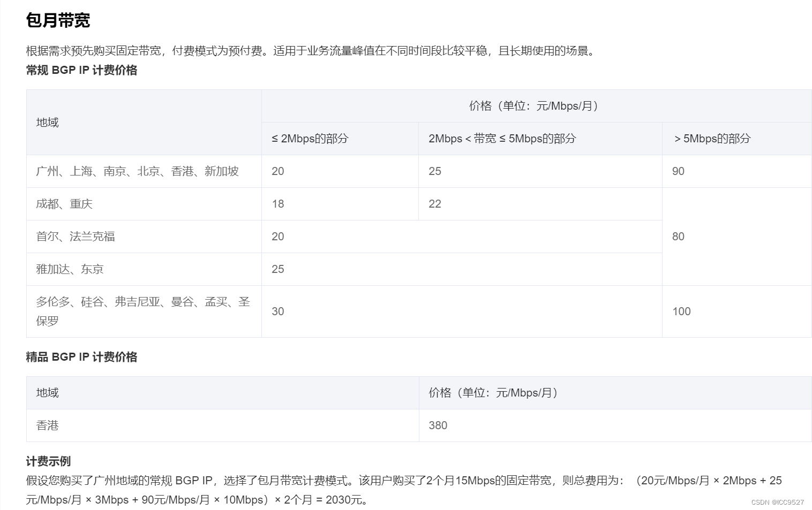This screenshot has height=510, width=812.
Task: Click the merged price 80 cell
Action: coord(737,237)
